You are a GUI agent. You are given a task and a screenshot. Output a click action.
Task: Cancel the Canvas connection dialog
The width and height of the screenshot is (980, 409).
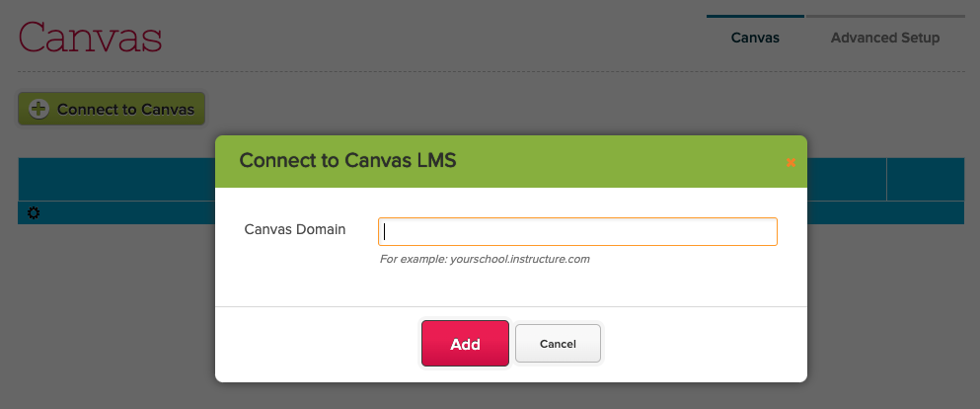coord(558,344)
